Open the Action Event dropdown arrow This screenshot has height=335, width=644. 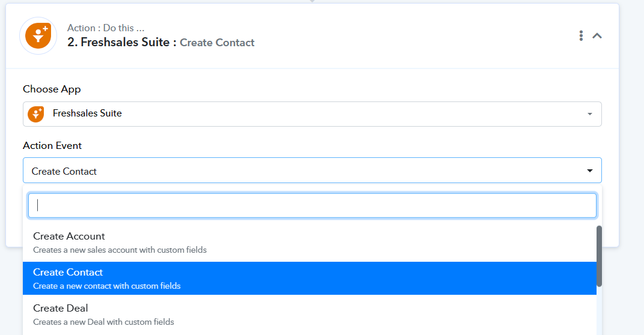[590, 171]
